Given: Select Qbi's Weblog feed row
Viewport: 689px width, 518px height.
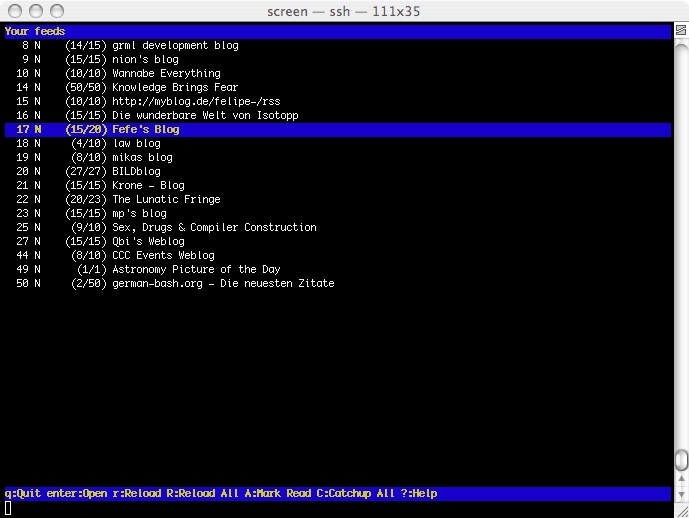Looking at the screenshot, I should tap(337, 242).
